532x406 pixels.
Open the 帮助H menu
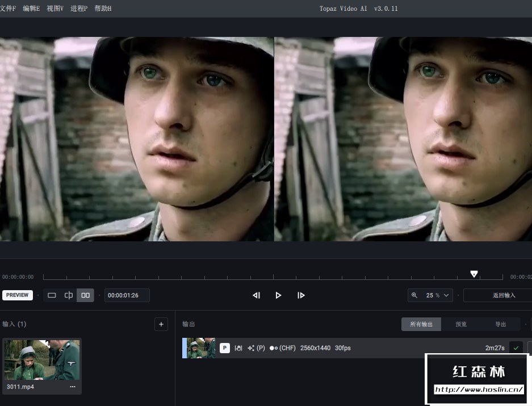point(103,9)
